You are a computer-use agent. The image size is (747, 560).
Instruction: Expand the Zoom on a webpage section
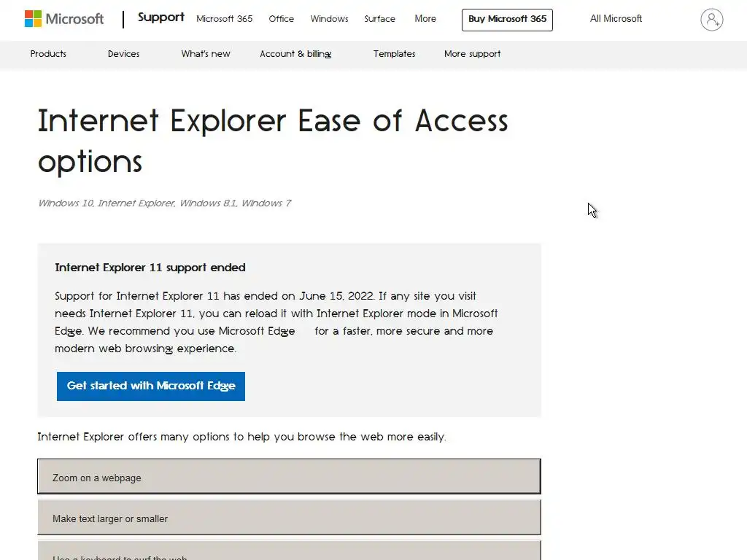pyautogui.click(x=289, y=478)
